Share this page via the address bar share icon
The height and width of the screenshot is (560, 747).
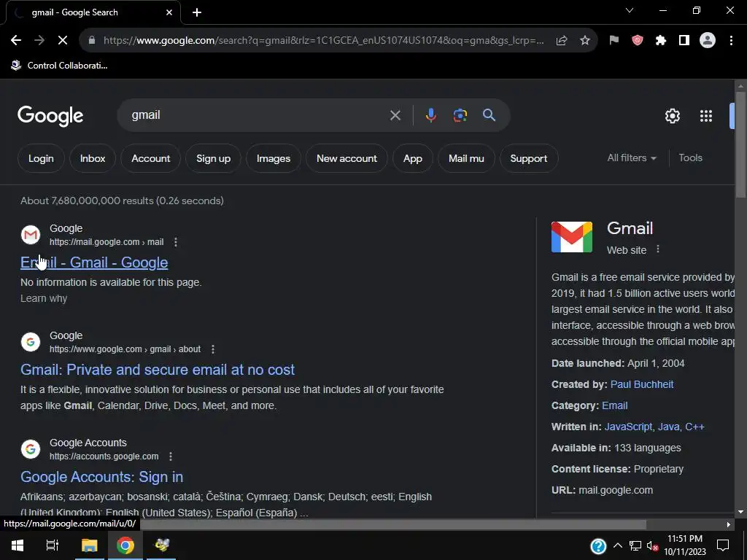tap(562, 41)
